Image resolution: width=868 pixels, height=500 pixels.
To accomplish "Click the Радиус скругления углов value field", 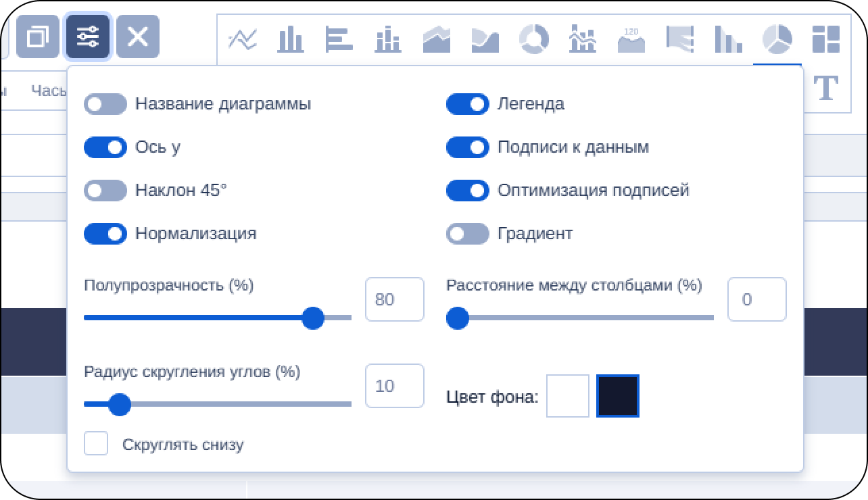I will click(x=394, y=386).
